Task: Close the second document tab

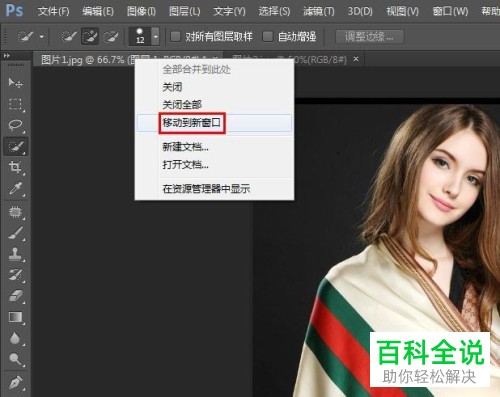Action: pos(356,59)
